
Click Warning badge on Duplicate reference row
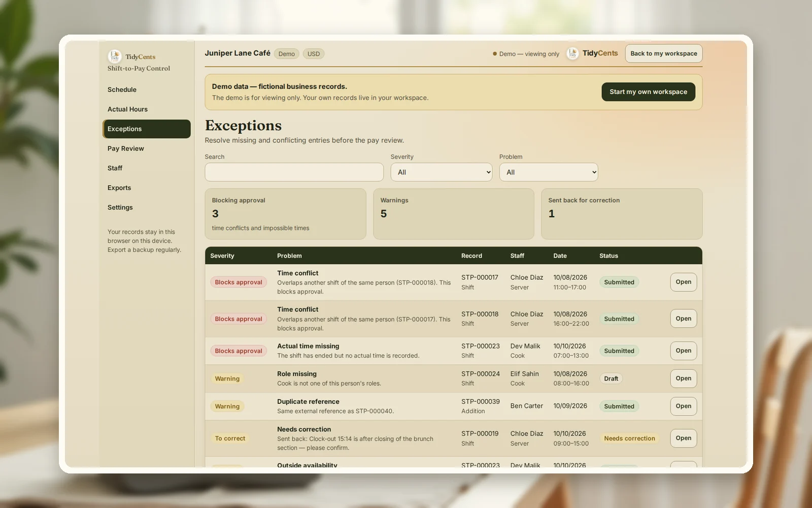pyautogui.click(x=227, y=406)
